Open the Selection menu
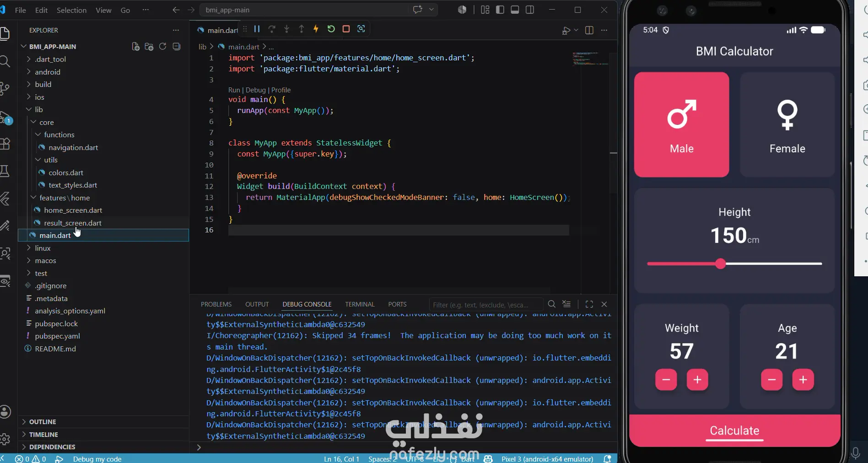 tap(71, 10)
